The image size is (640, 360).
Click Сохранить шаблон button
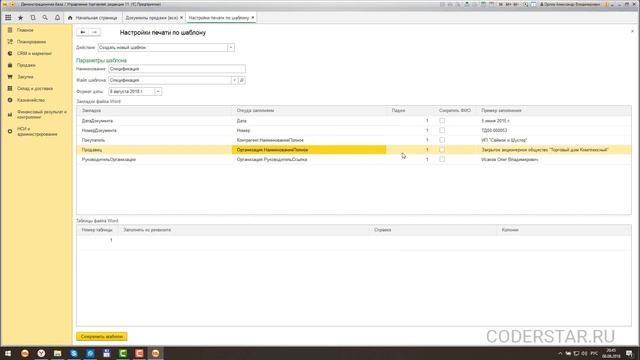pos(102,337)
